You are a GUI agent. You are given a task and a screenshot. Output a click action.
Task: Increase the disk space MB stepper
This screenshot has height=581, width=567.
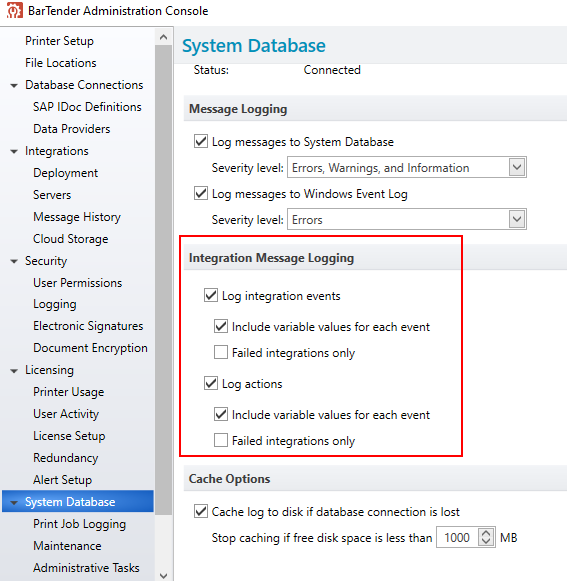486,533
